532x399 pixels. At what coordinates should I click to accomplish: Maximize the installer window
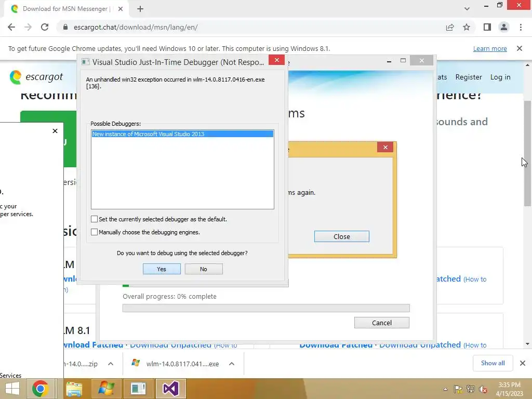coord(403,60)
